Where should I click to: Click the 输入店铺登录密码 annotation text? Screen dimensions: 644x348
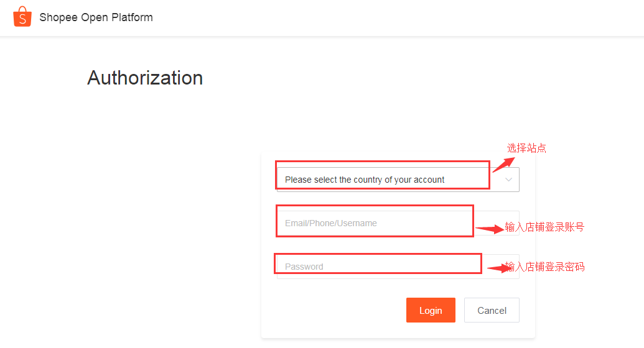click(544, 267)
